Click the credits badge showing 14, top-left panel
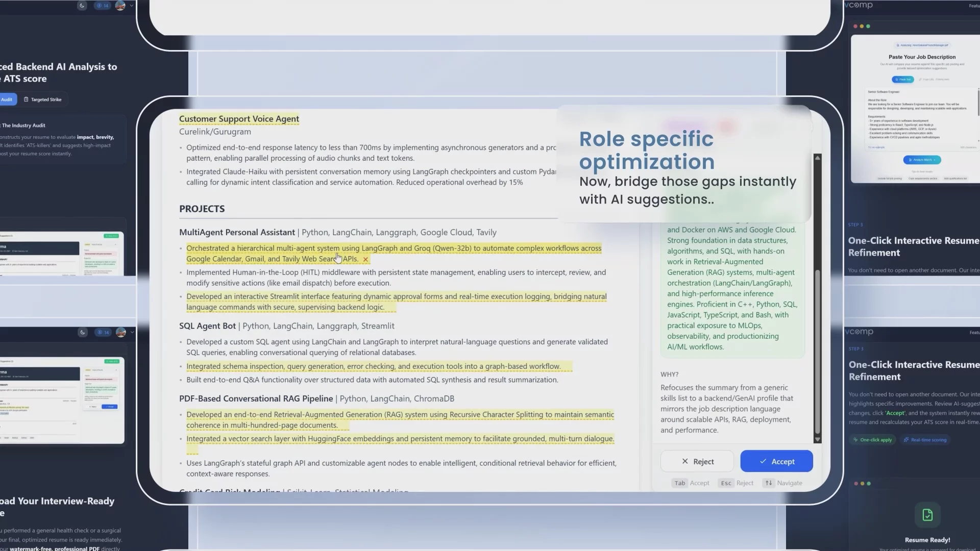 (x=103, y=6)
